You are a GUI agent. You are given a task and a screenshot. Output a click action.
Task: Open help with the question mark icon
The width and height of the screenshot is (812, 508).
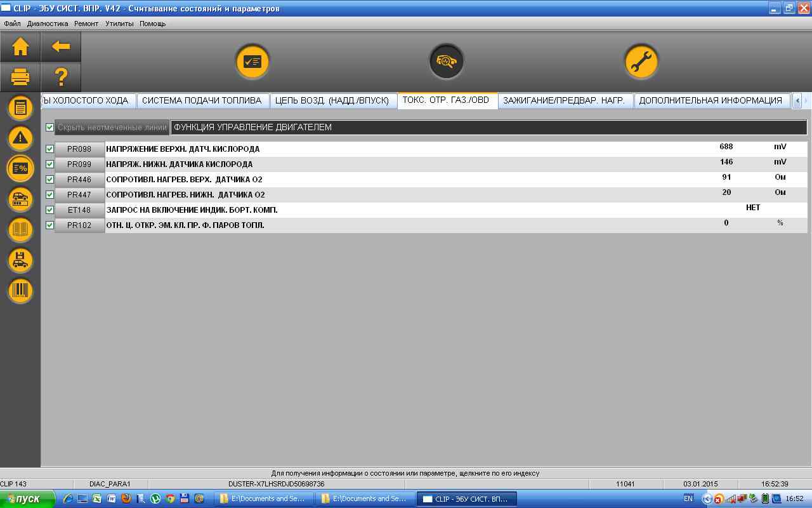coord(61,77)
